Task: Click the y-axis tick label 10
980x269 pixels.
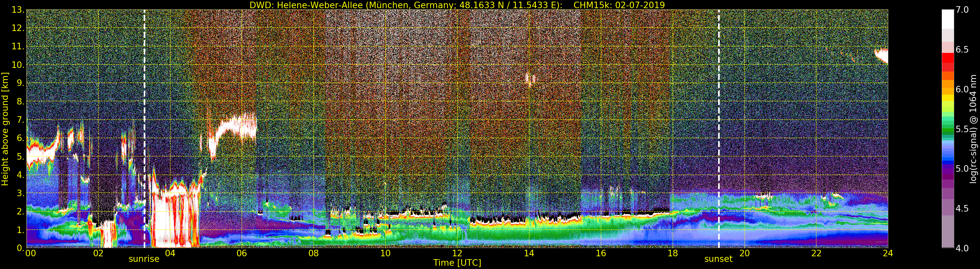Action: [x=18, y=65]
